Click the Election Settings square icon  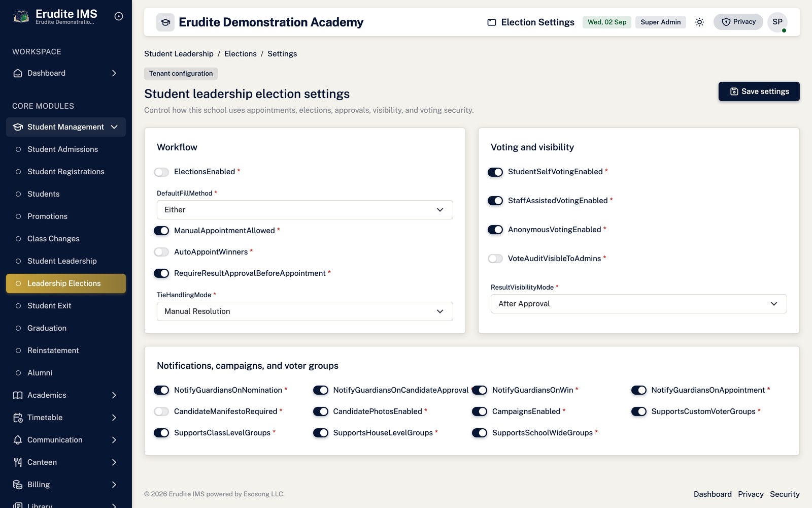492,22
